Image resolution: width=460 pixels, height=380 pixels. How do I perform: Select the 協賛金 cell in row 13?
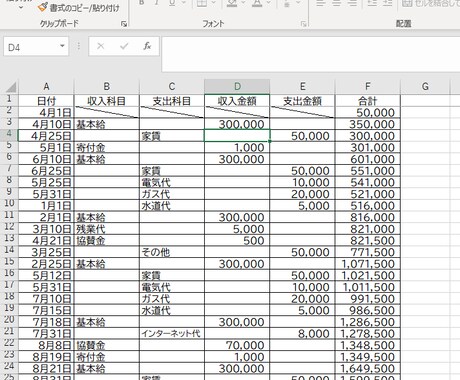pos(106,241)
